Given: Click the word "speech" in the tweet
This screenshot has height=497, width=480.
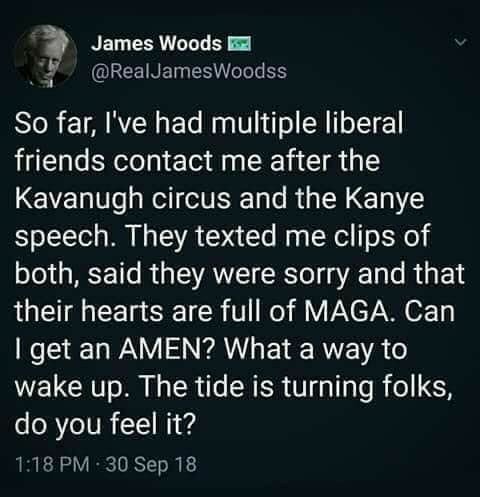Looking at the screenshot, I should click(x=60, y=236).
